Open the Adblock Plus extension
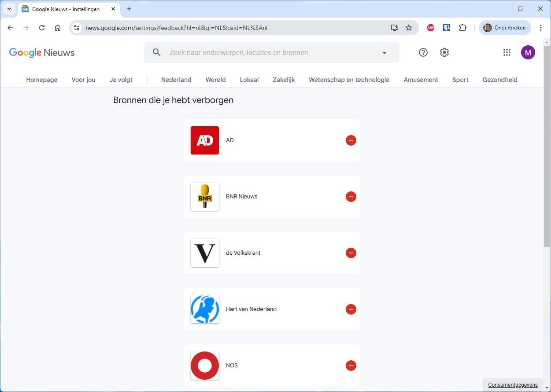This screenshot has height=392, width=551. tap(431, 28)
